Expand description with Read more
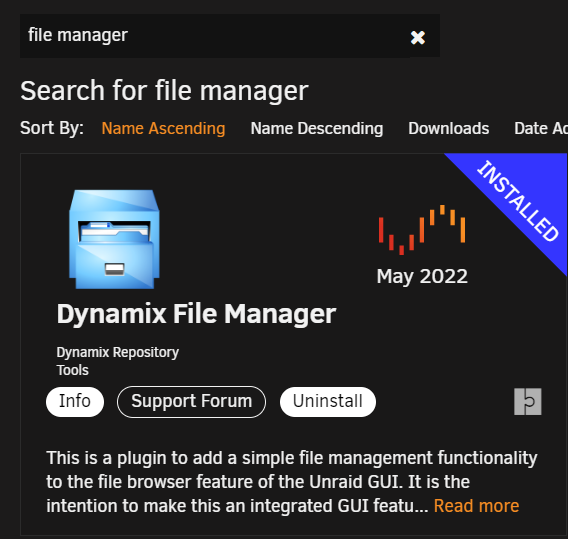The height and width of the screenshot is (539, 568). (x=476, y=506)
